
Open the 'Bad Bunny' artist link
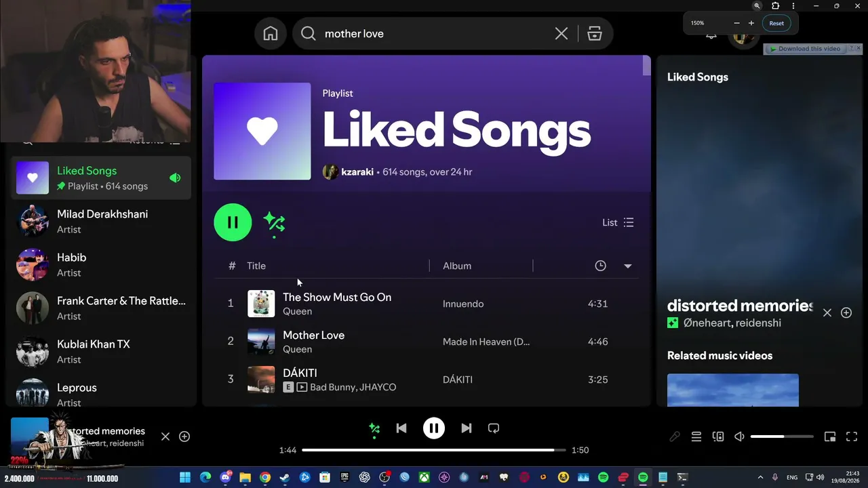(332, 387)
